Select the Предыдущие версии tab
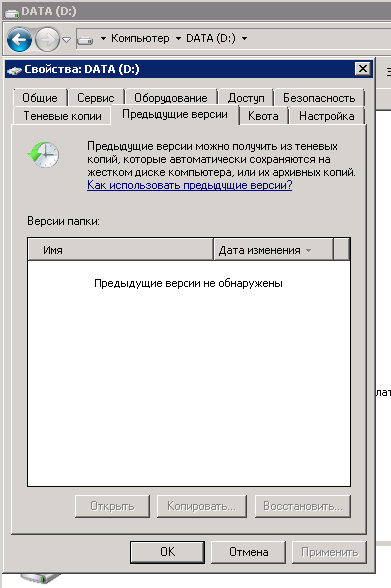391x588 pixels. (175, 114)
